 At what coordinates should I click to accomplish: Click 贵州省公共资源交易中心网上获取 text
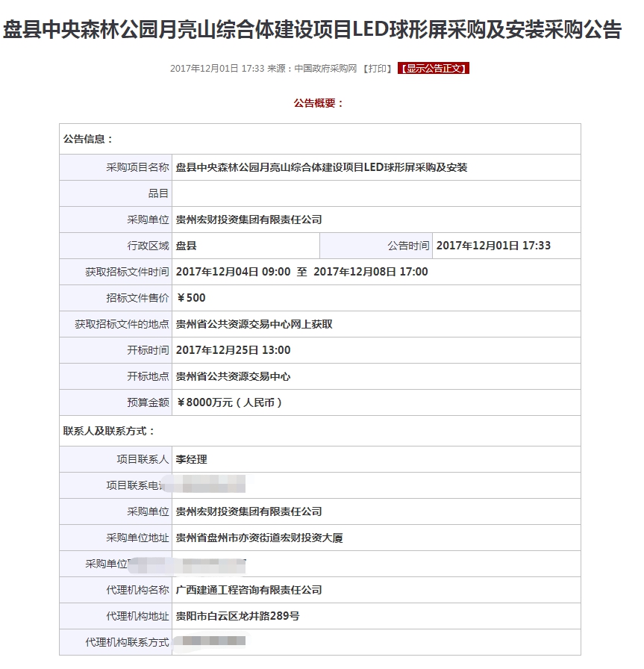(254, 324)
